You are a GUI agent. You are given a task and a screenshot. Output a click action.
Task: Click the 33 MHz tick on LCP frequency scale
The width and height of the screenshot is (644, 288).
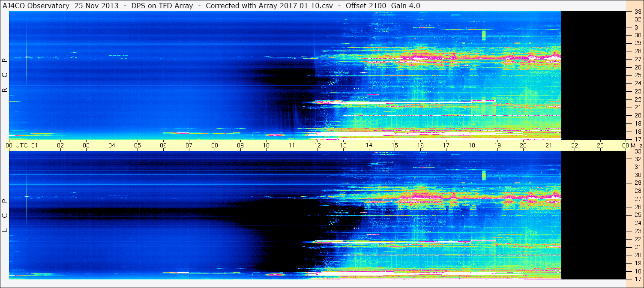pos(638,151)
